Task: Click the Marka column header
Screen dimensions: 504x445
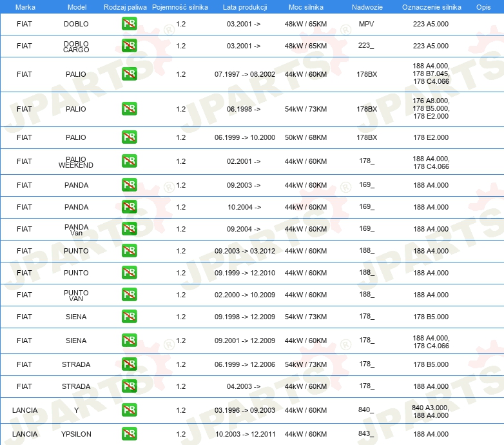Action: pos(25,7)
